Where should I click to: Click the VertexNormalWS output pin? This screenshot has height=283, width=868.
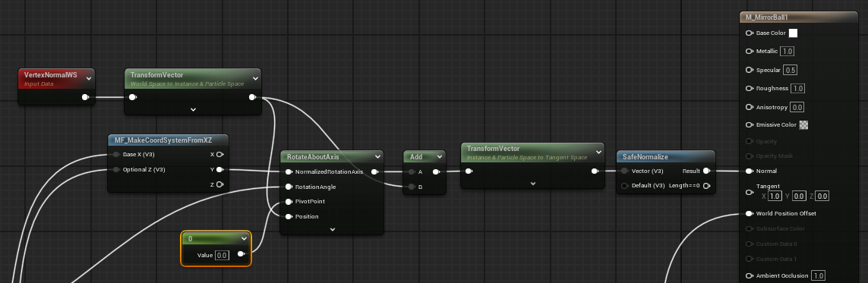(x=85, y=97)
